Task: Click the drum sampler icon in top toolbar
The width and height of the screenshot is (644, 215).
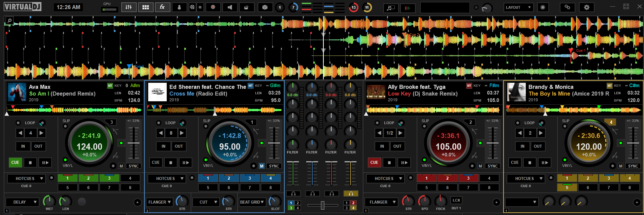Action: click(247, 7)
